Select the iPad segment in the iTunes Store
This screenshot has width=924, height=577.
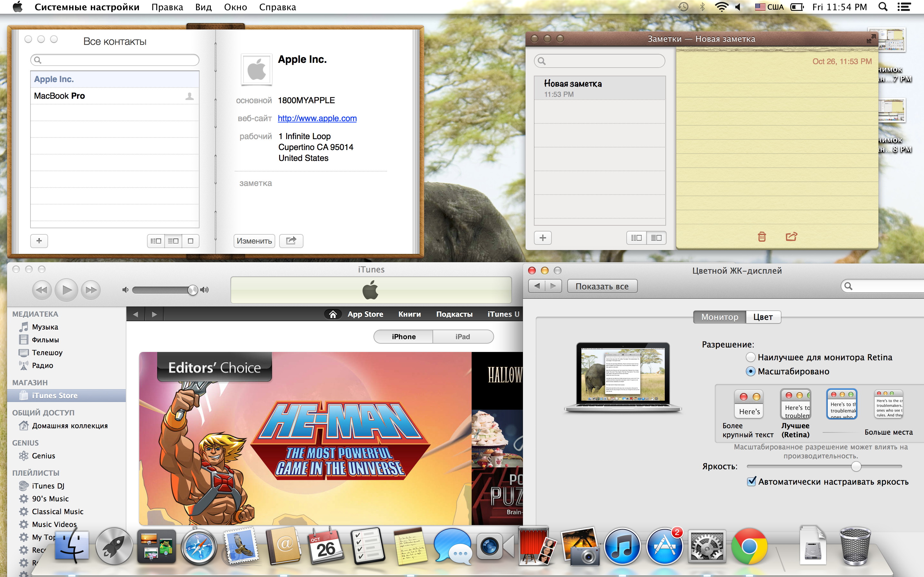coord(462,337)
